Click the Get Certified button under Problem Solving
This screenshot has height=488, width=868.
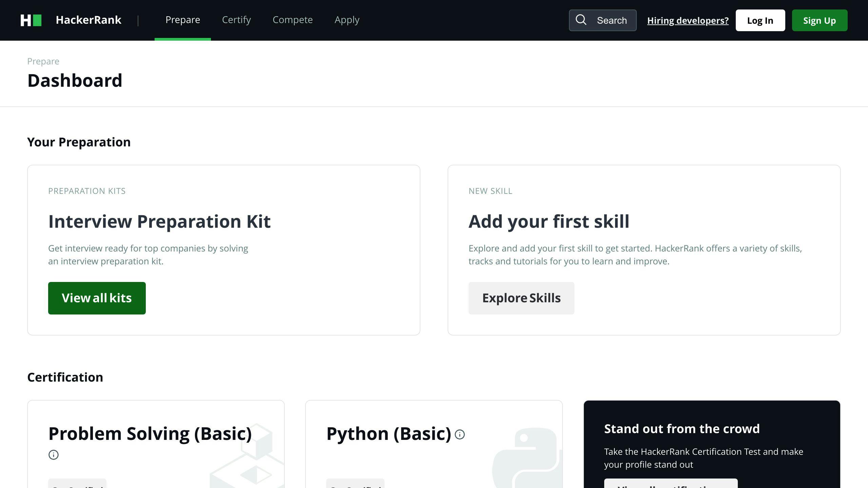click(77, 485)
